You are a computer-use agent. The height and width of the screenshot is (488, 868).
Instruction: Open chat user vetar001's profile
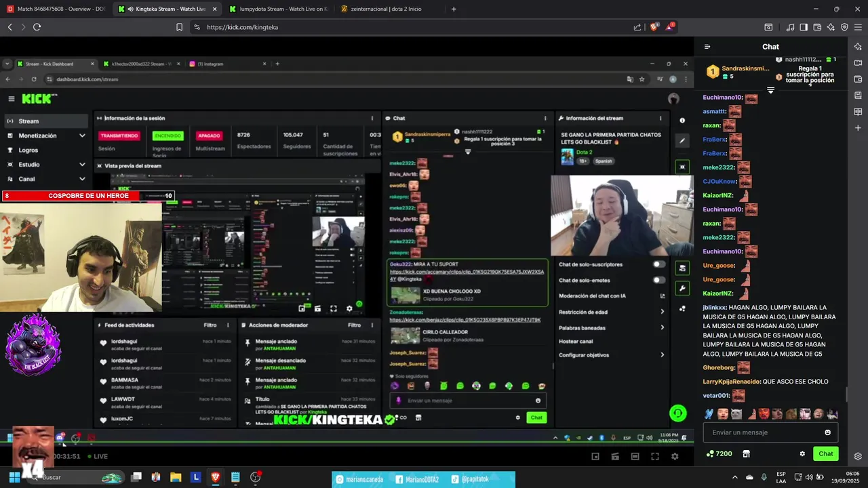click(715, 396)
